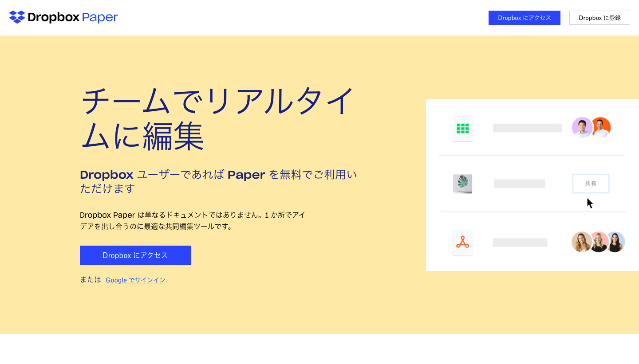Click the orange collaborator avatar icon

602,127
